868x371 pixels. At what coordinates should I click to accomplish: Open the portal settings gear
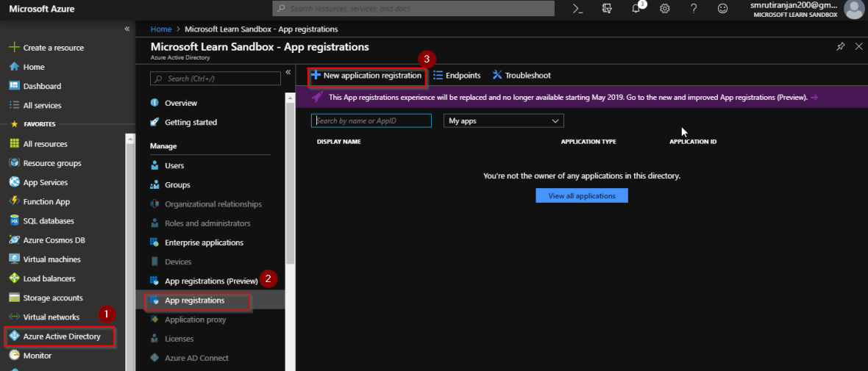click(665, 8)
